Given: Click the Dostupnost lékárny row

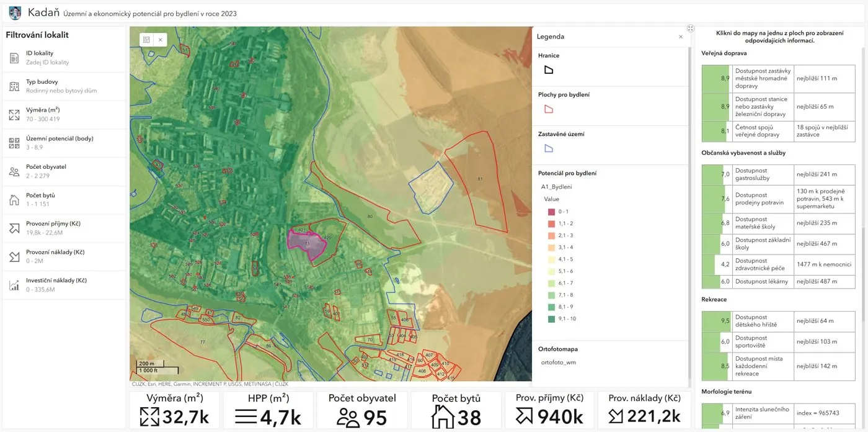Looking at the screenshot, I should click(779, 281).
